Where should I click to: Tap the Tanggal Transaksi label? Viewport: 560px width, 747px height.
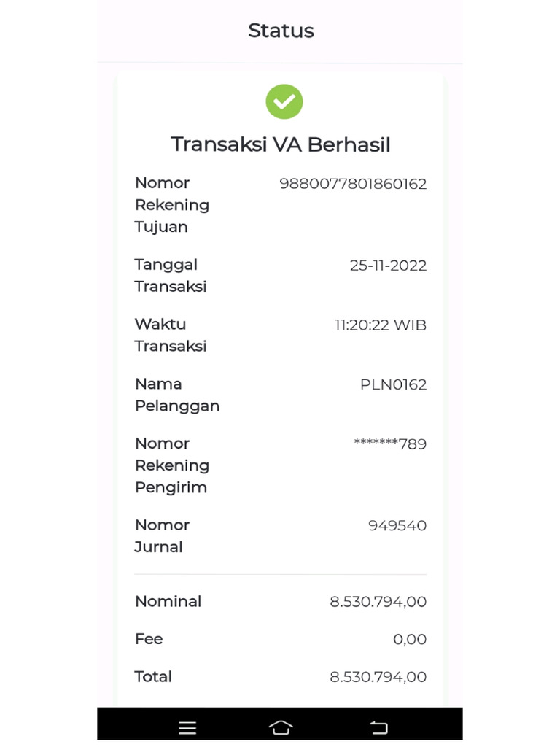[x=171, y=276]
